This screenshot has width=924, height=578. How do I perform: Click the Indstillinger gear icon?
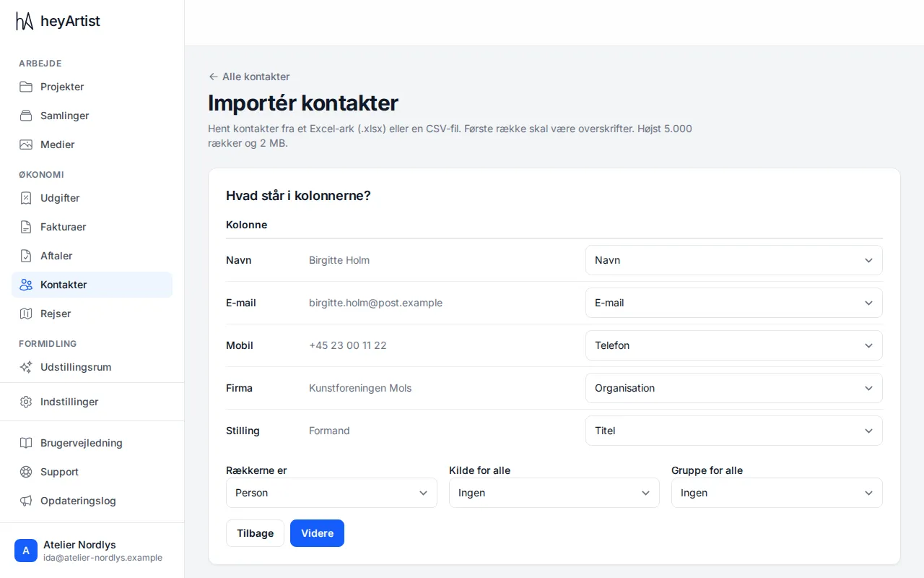point(26,402)
